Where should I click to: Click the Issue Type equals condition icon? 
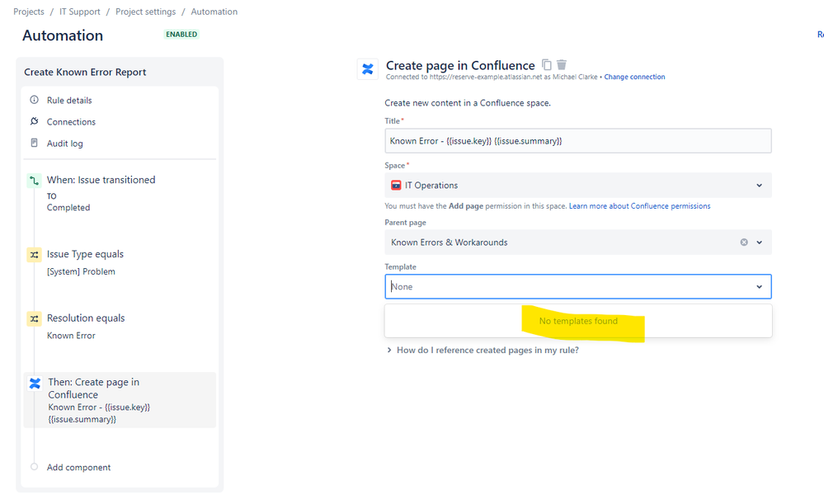[34, 255]
